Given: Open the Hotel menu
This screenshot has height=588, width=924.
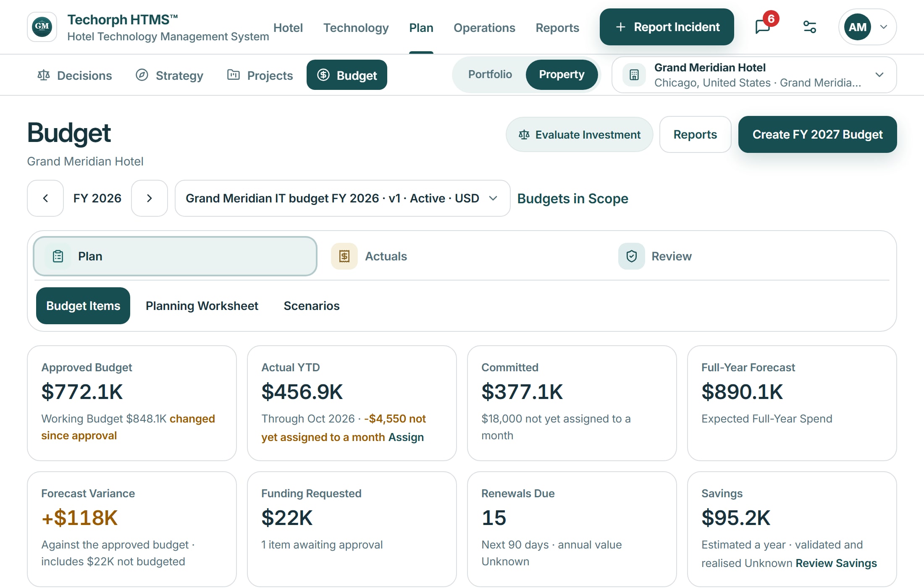Looking at the screenshot, I should point(288,28).
